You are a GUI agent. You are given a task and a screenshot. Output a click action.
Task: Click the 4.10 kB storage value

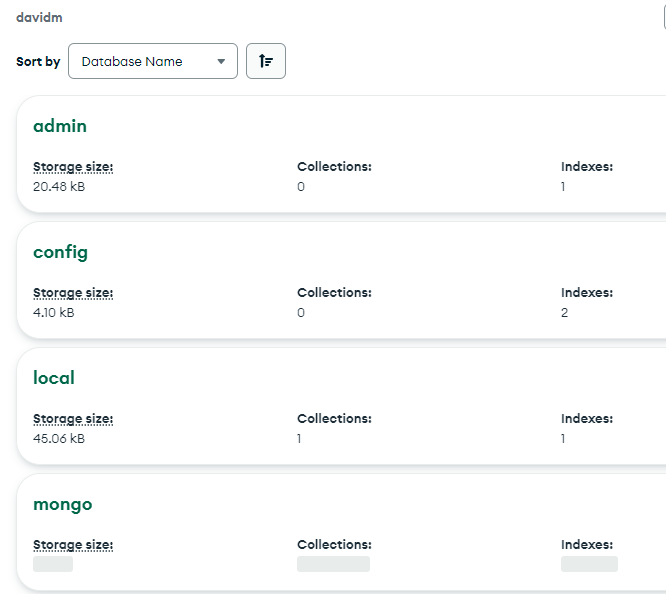coord(54,313)
